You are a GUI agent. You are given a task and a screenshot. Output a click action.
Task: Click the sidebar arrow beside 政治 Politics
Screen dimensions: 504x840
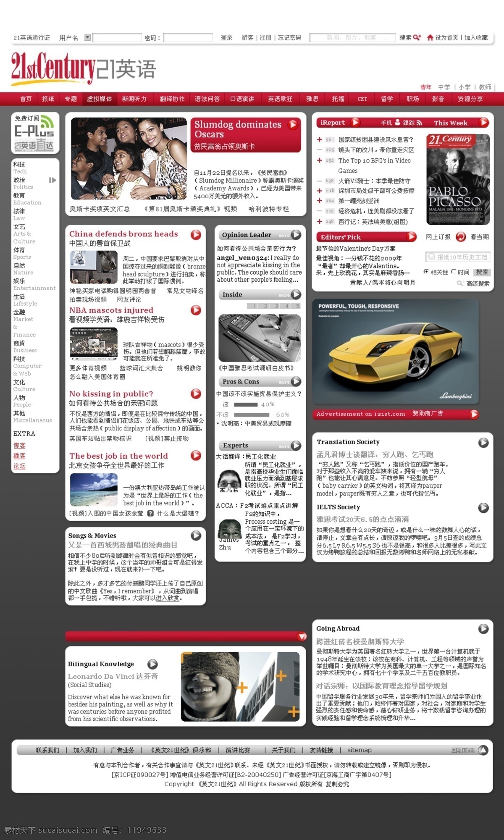[x=52, y=180]
